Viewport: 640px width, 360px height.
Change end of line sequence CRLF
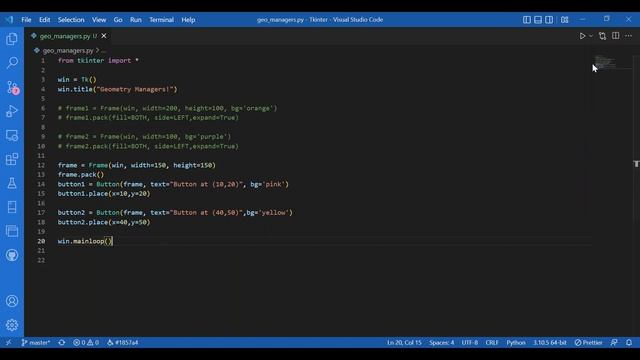point(492,342)
